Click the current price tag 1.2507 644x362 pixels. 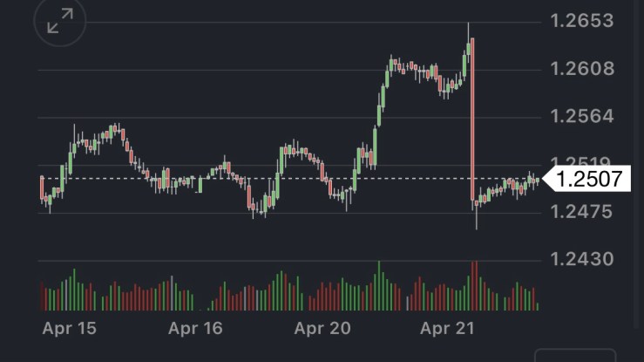[589, 179]
